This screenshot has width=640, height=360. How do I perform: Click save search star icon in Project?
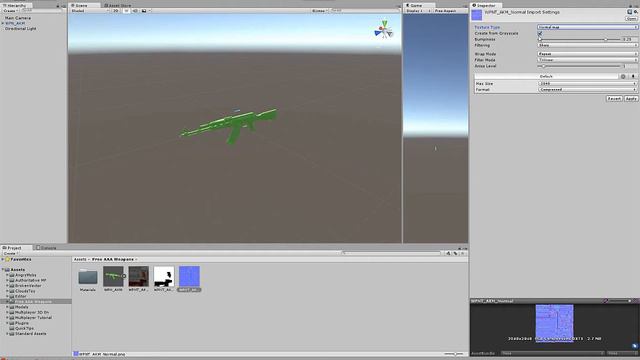click(462, 253)
